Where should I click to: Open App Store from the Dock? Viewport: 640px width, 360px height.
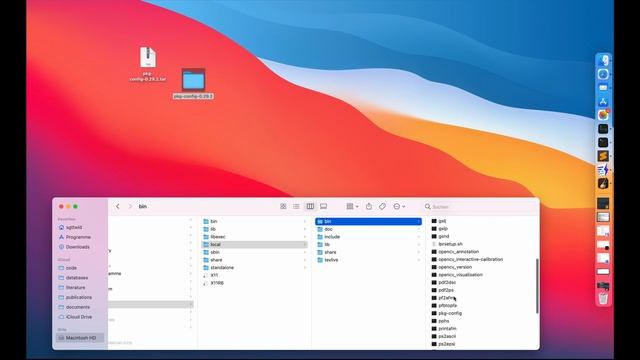(x=603, y=102)
